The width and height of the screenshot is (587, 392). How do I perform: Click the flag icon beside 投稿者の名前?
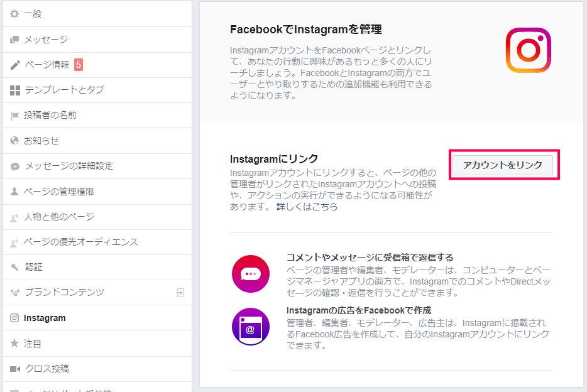[x=15, y=116]
